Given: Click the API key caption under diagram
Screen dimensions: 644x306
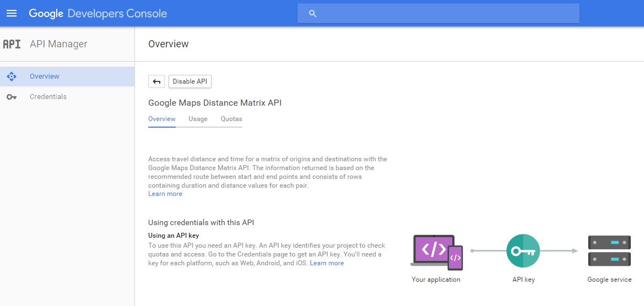Looking at the screenshot, I should (523, 280).
